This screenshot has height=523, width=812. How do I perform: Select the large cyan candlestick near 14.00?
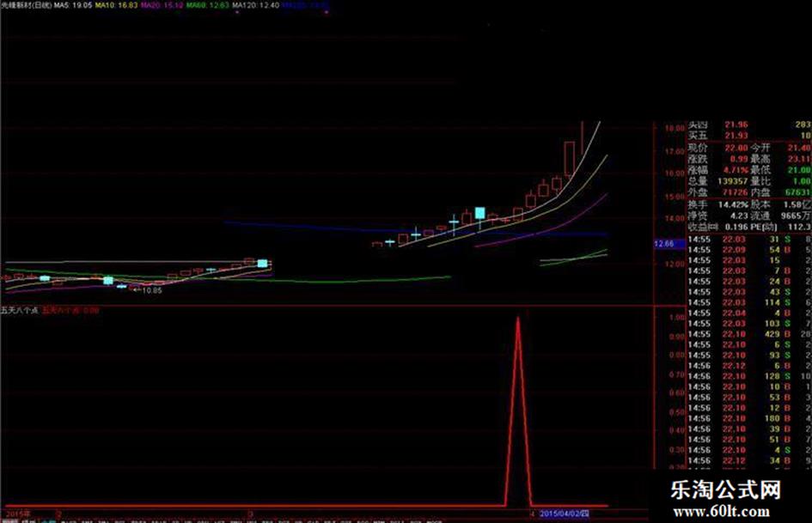[x=480, y=213]
